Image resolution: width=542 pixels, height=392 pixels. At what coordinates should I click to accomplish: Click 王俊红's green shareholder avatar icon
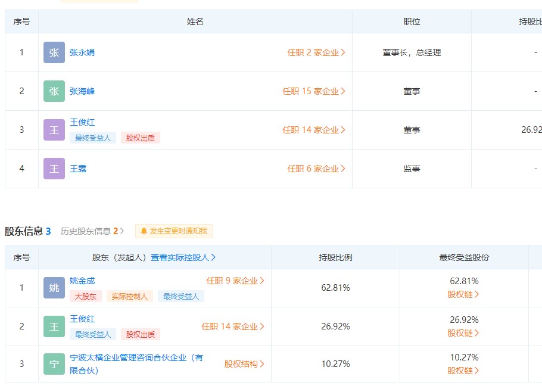[x=54, y=326]
